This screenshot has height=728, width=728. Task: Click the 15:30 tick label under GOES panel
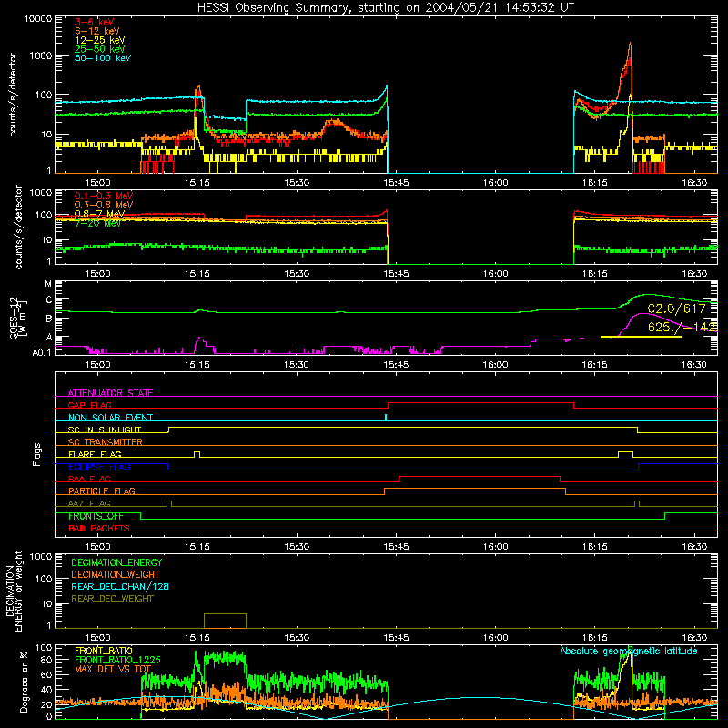[x=297, y=365]
